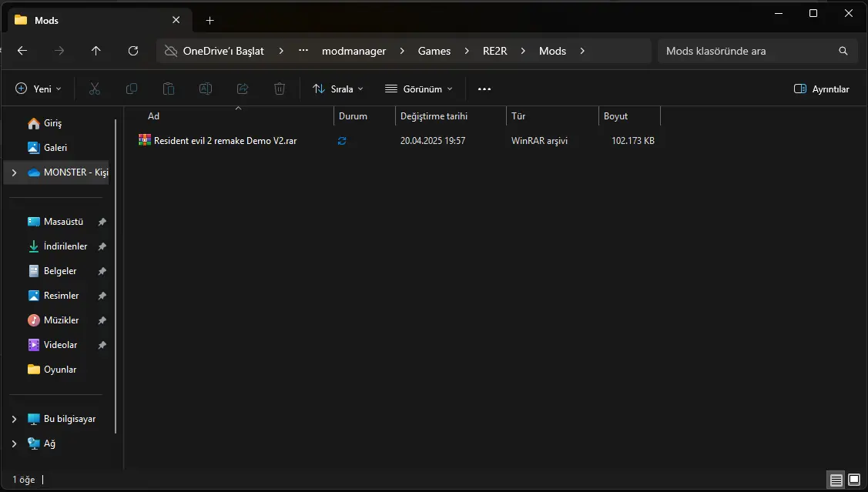Open Videolar in the sidebar
This screenshot has height=492, width=868.
(60, 345)
